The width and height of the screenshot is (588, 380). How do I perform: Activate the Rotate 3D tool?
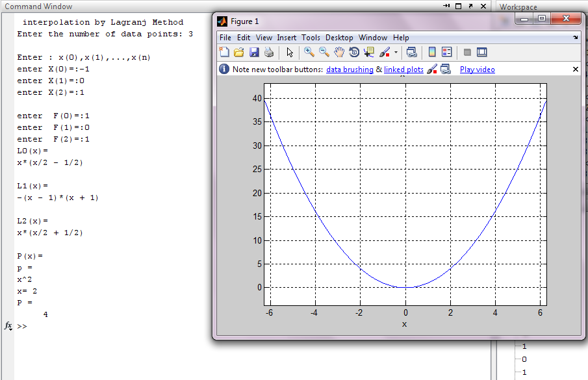pyautogui.click(x=354, y=53)
